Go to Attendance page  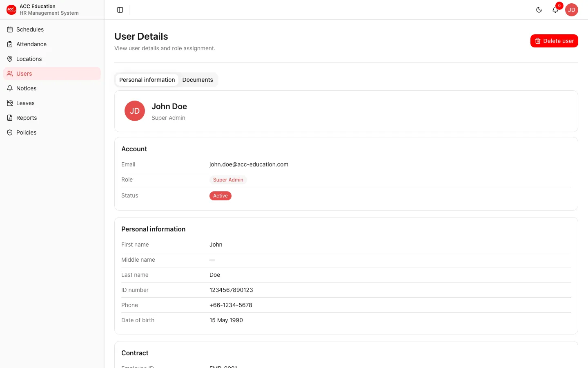52,44
